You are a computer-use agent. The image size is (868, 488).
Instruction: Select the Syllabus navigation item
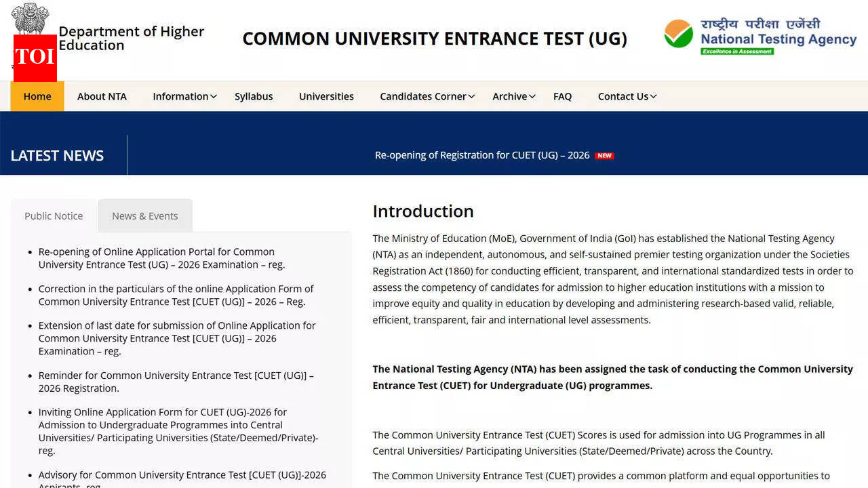tap(253, 96)
